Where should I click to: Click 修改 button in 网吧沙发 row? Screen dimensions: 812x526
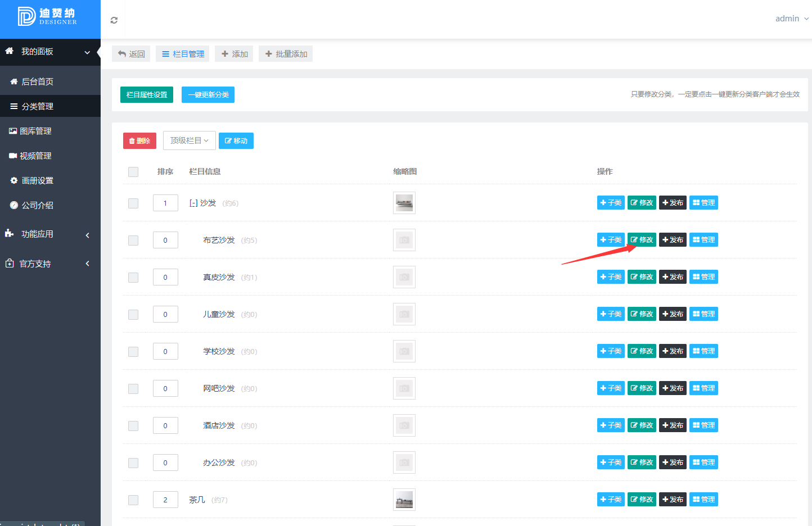642,388
